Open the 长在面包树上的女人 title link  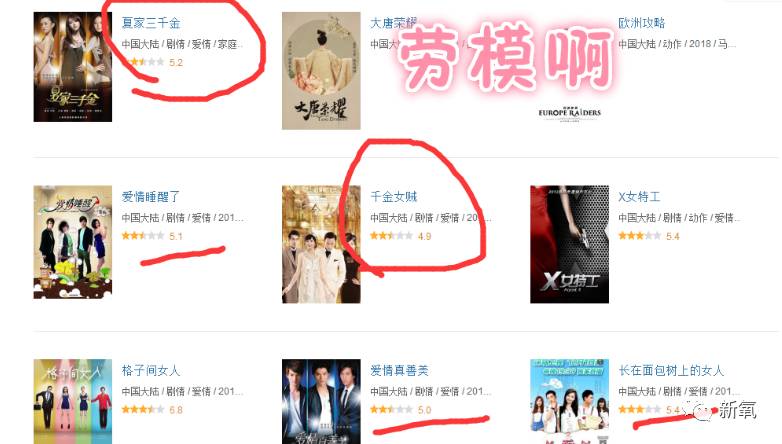click(671, 370)
